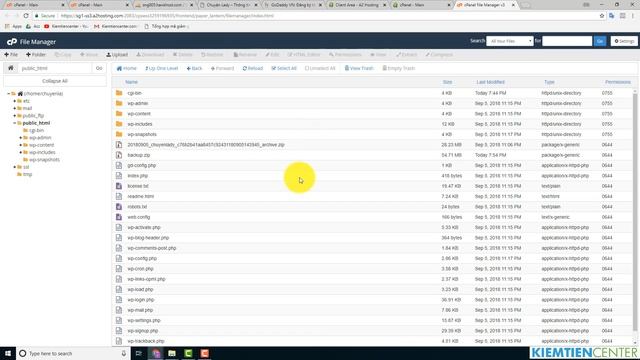Create a new folder with +Folder
The height and width of the screenshot is (360, 640).
36,54
